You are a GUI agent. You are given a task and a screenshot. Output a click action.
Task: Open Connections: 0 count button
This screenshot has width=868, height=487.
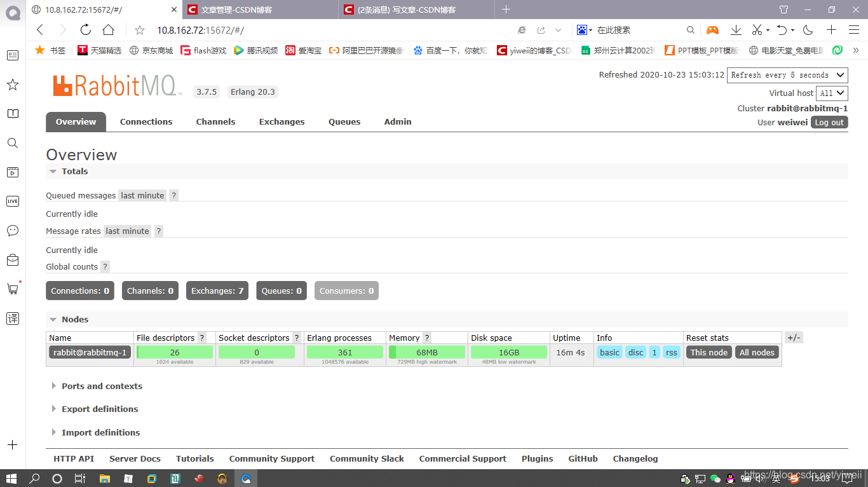[80, 291]
